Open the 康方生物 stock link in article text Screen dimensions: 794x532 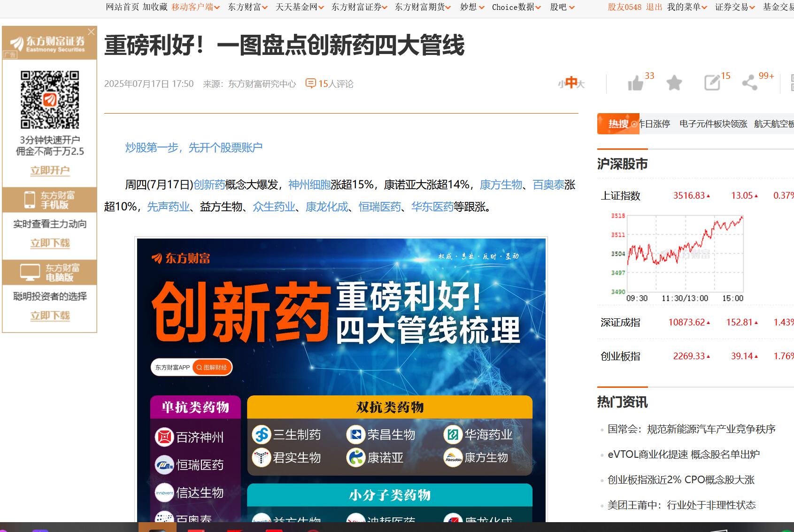[501, 185]
